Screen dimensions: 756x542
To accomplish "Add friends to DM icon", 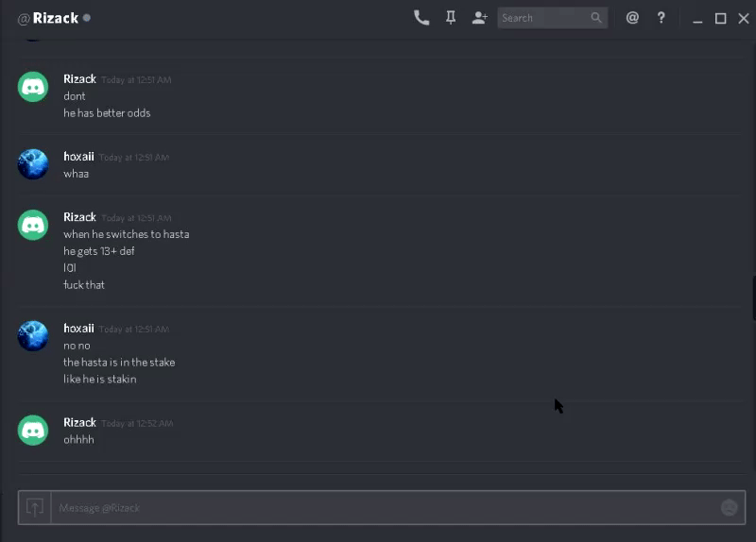I will [x=479, y=18].
